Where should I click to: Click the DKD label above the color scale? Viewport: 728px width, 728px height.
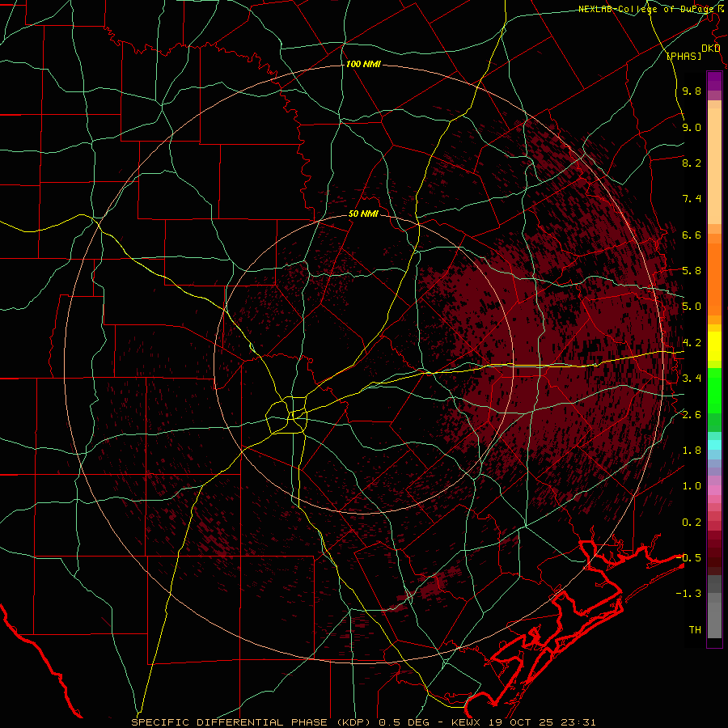tap(710, 49)
